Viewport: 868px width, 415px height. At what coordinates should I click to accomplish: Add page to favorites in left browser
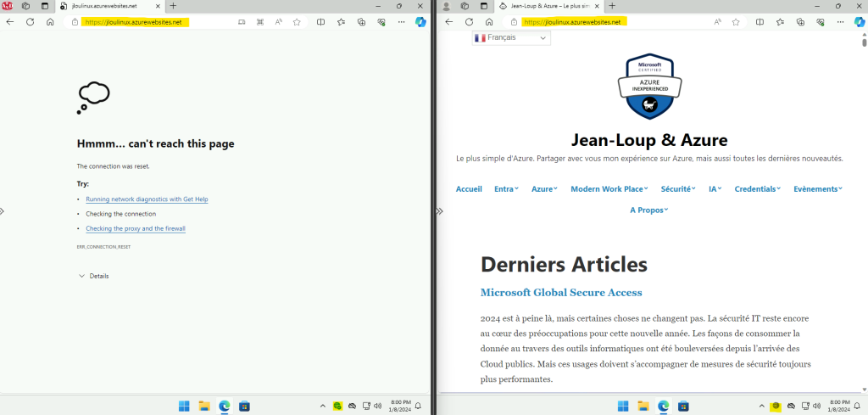(x=297, y=22)
